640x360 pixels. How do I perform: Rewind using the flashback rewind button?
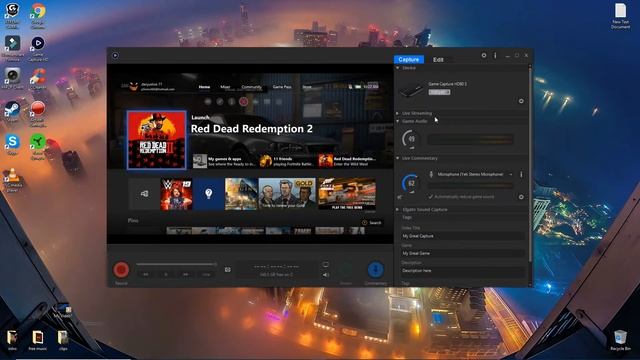coord(146,274)
